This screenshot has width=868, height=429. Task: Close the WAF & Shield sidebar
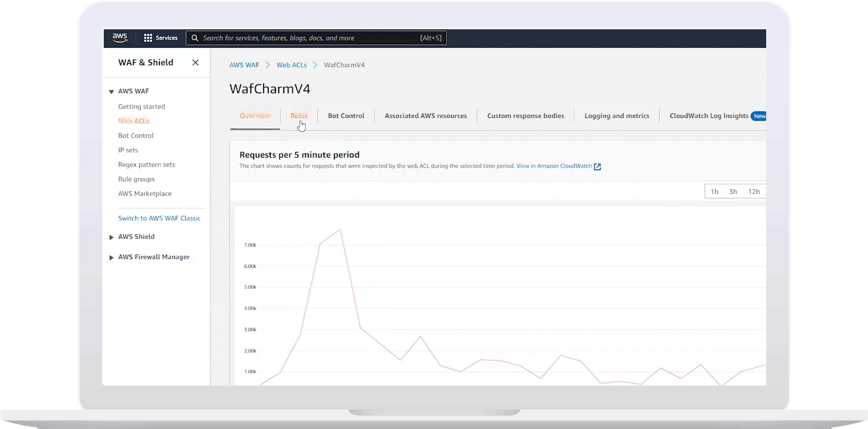click(x=195, y=62)
